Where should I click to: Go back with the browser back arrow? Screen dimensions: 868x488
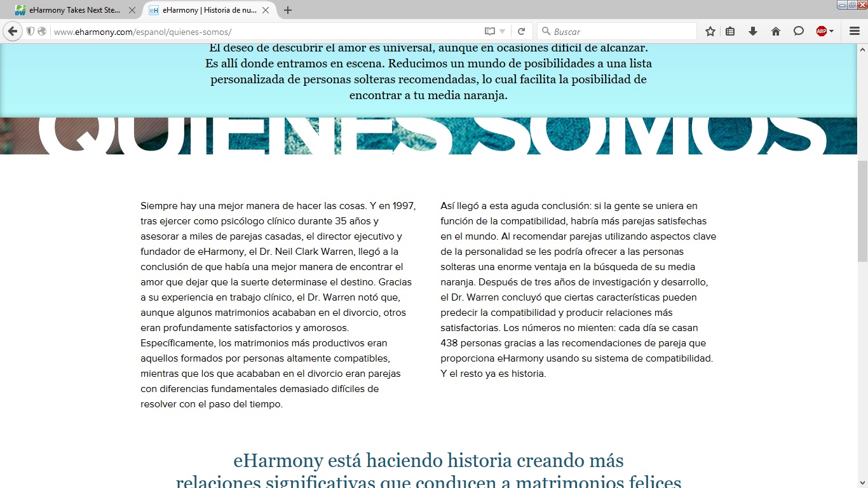12,31
